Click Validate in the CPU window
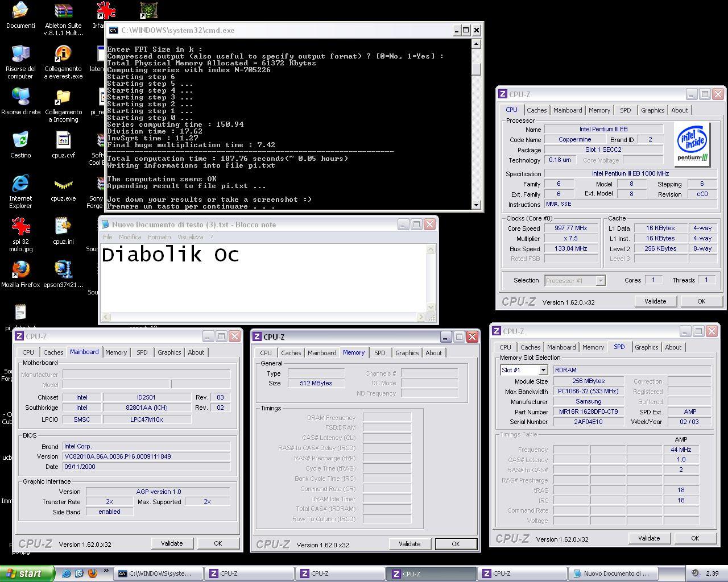Viewport: 728px width, 582px height. click(x=655, y=301)
